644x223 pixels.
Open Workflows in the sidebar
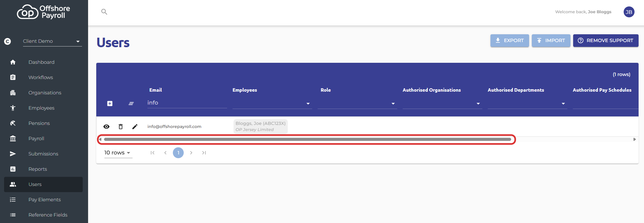pos(43,77)
